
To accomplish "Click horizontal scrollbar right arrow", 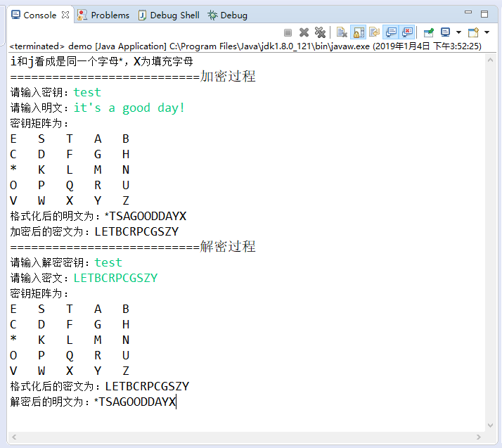I will click(479, 437).
